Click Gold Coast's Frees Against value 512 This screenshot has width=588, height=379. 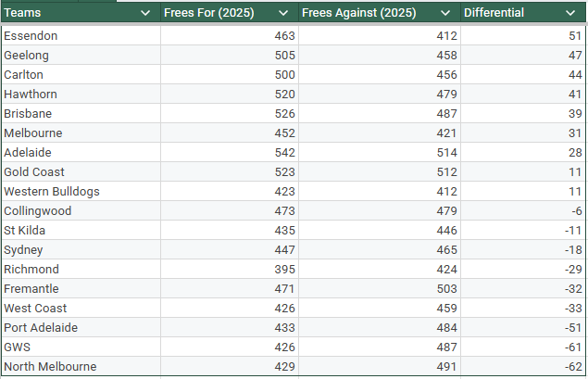point(446,172)
